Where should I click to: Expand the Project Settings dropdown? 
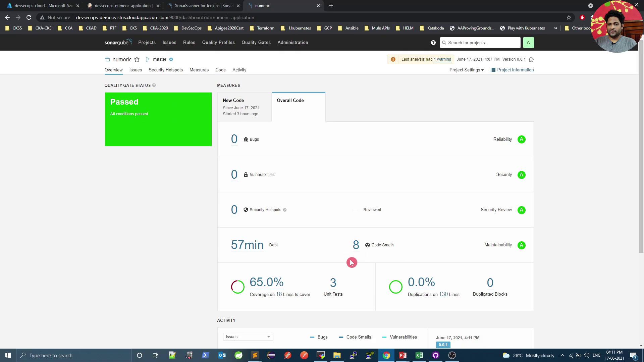pyautogui.click(x=466, y=70)
